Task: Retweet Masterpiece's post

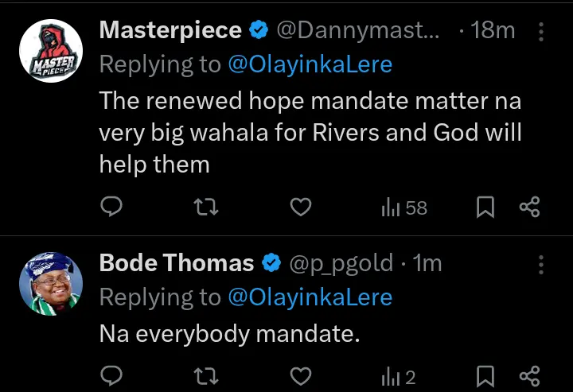Action: [205, 208]
